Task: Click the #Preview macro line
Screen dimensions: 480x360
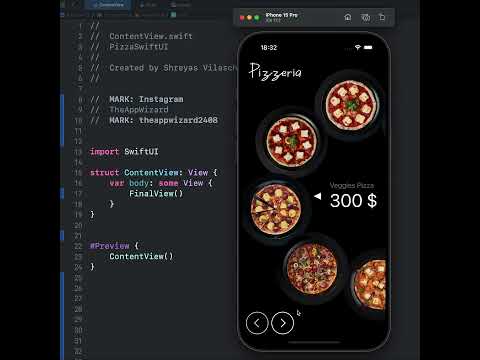Action: pos(114,246)
